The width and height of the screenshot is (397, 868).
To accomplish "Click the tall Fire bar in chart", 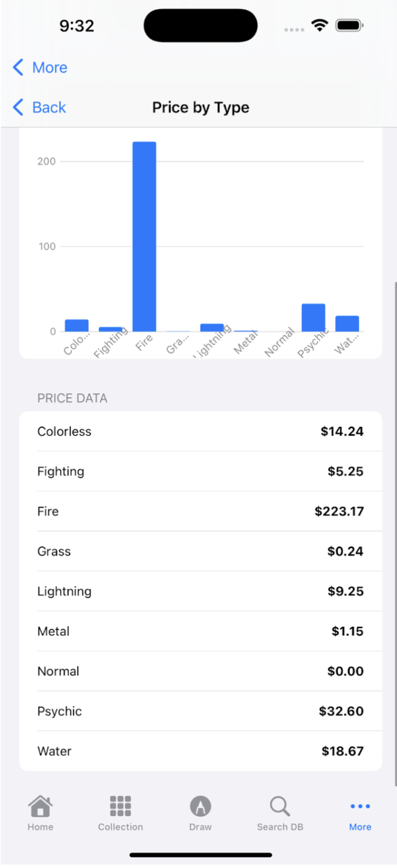I will (144, 236).
